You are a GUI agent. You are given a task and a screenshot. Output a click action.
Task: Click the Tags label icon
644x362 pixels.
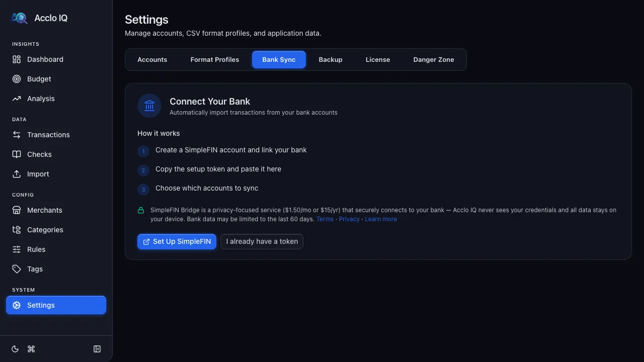(x=17, y=269)
